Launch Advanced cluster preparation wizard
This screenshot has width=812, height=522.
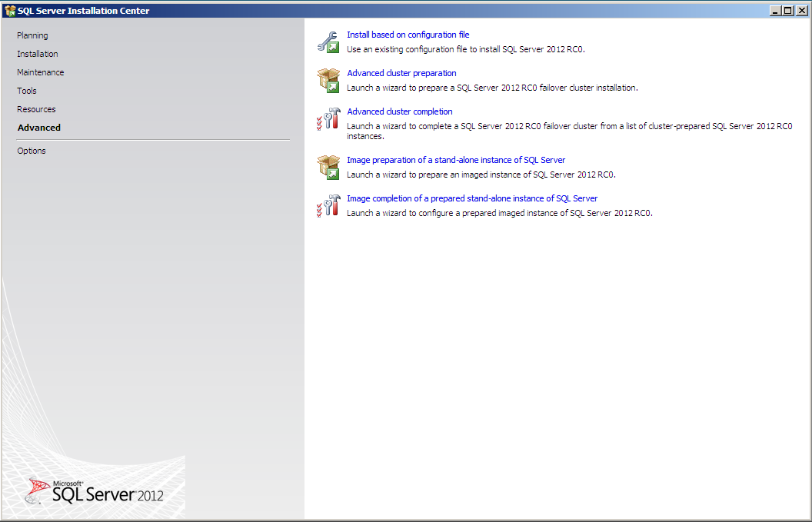pyautogui.click(x=401, y=73)
